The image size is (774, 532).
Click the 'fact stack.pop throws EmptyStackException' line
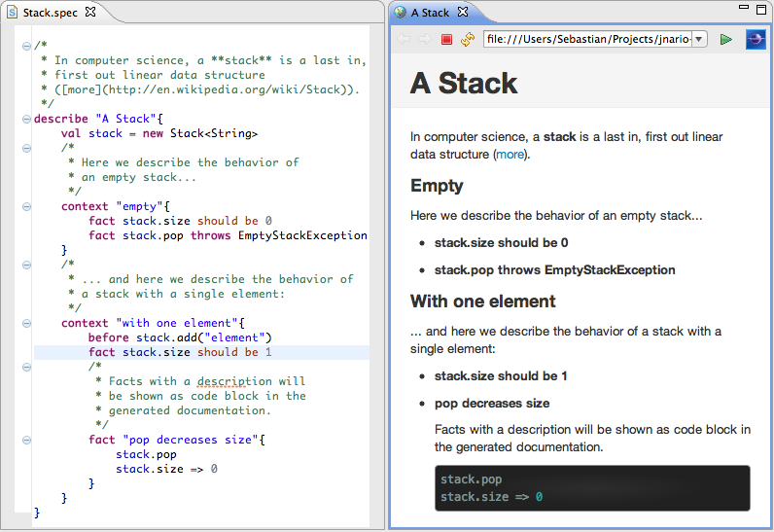[x=228, y=235]
